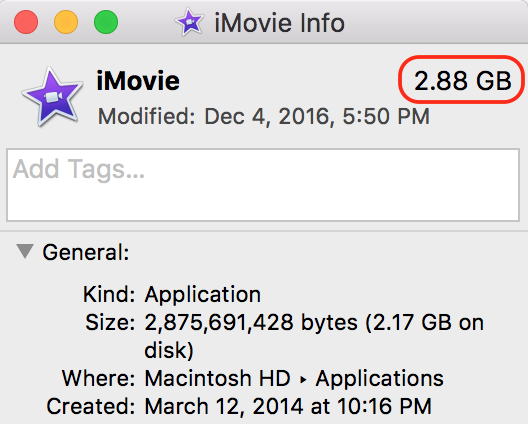Screen dimensions: 528x424
Task: Minimize window with the yellow button
Action: click(x=66, y=22)
